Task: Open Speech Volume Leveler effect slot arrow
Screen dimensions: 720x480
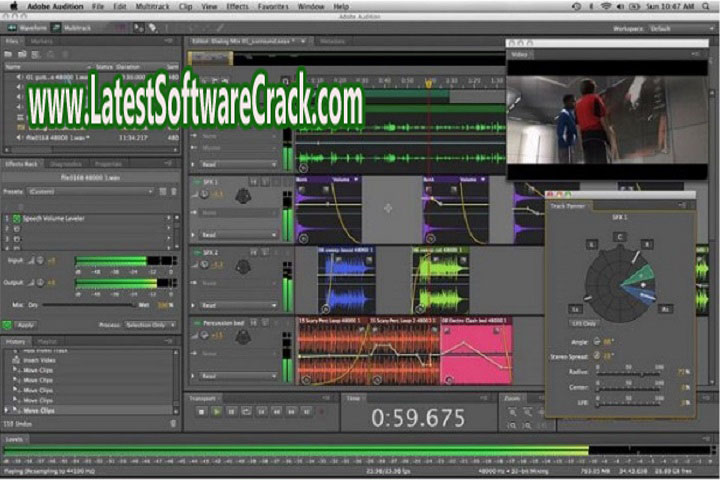Action: pos(169,219)
